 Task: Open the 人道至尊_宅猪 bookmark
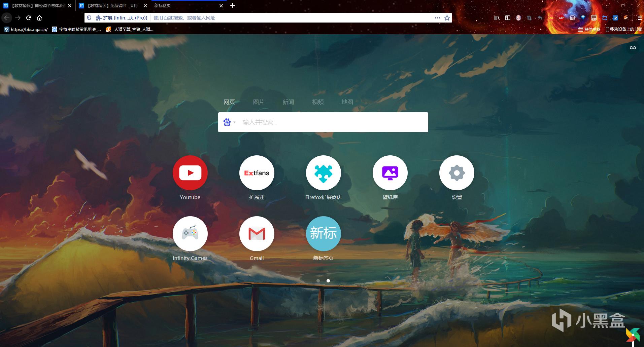pos(130,29)
